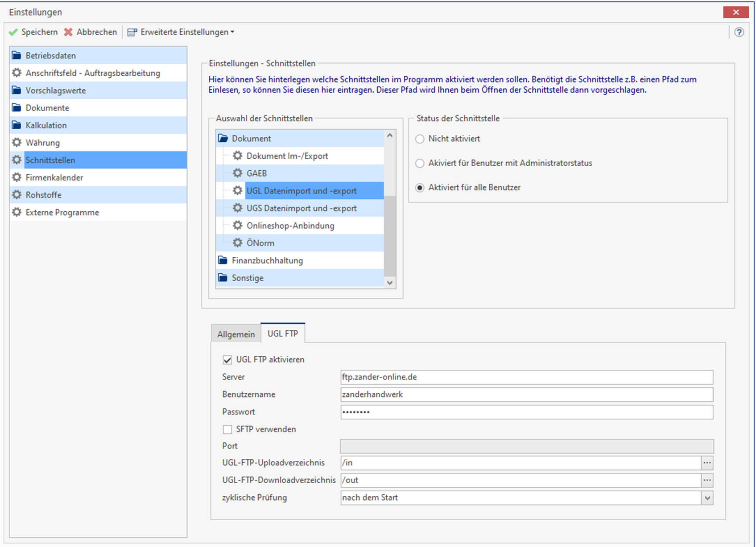Click ellipsis button for UGL-FTP-Downloadverzeichnis
Image resolution: width=756 pixels, height=547 pixels.
pos(707,480)
